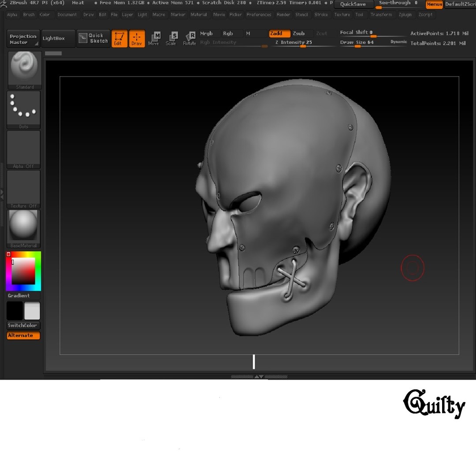
Task: Activate Draw mode button
Action: 137,38
